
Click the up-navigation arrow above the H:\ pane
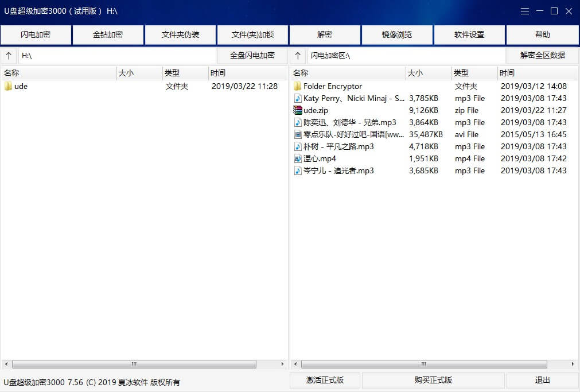9,56
